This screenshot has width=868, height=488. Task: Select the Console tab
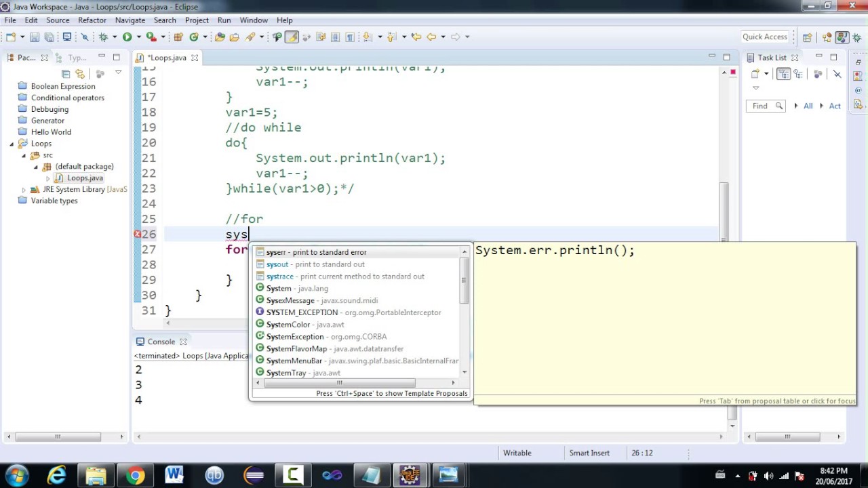pyautogui.click(x=161, y=342)
